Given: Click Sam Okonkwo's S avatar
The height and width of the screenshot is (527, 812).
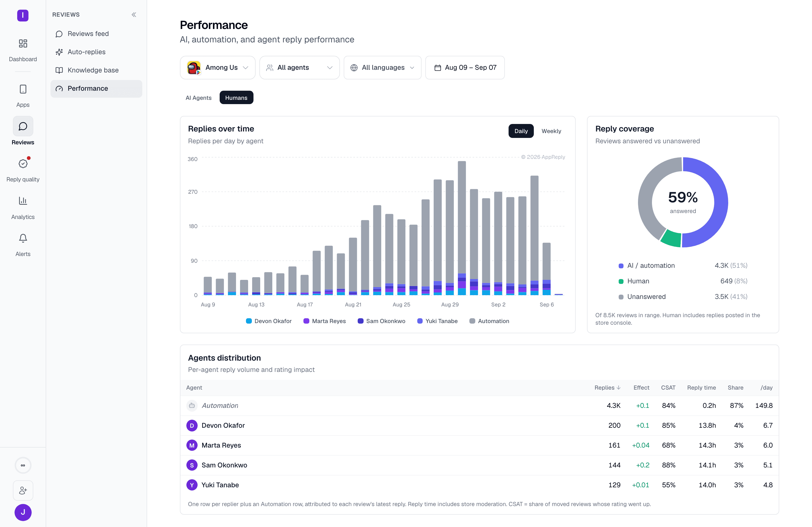Looking at the screenshot, I should coord(192,465).
